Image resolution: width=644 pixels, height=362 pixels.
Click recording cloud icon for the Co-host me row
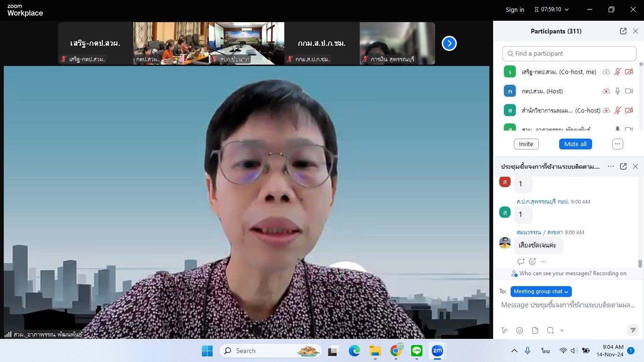[x=606, y=72]
